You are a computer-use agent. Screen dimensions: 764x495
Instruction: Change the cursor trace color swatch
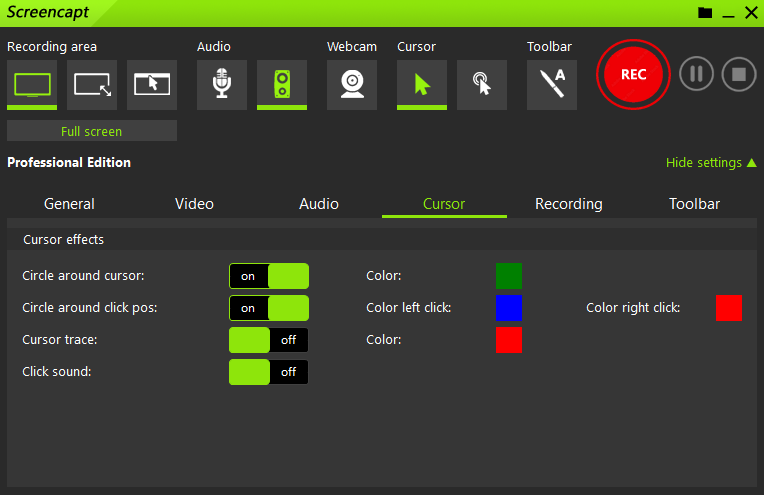pos(509,340)
